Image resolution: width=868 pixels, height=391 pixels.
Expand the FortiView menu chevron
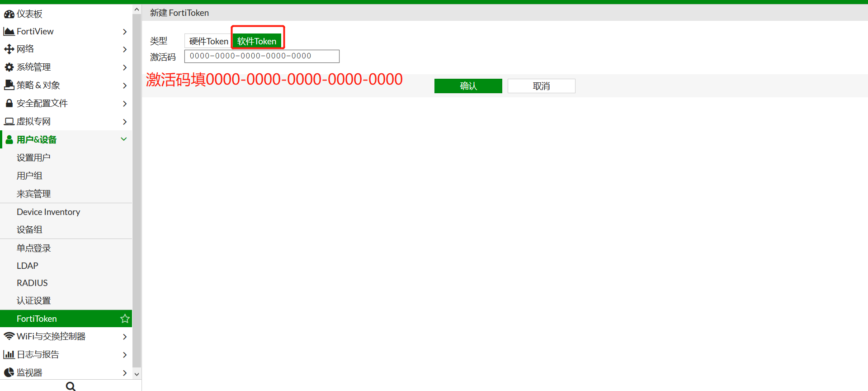tap(125, 32)
